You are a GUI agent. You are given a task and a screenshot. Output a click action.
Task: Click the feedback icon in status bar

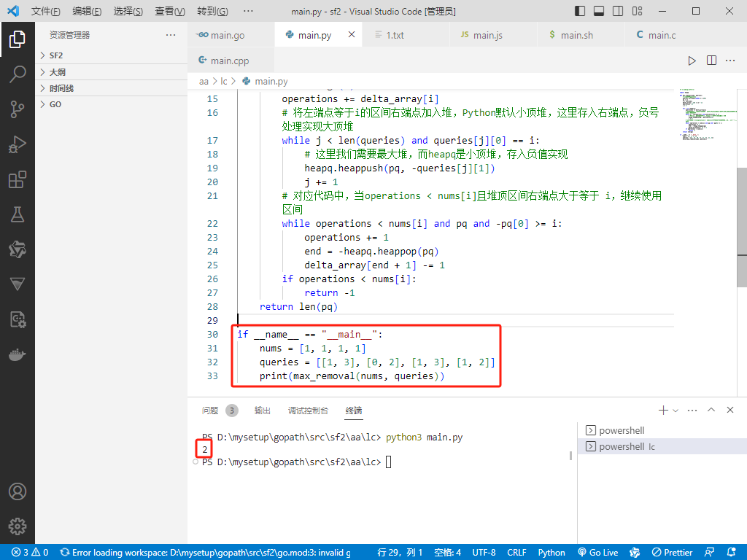tap(709, 553)
